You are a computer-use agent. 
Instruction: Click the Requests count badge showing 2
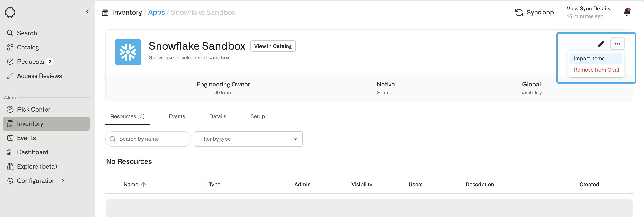pos(50,62)
